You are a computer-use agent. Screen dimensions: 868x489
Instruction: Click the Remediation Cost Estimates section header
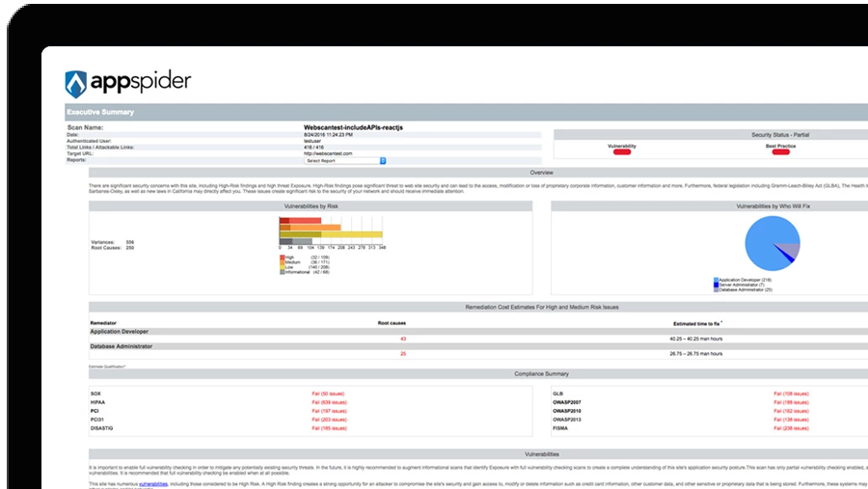478,308
